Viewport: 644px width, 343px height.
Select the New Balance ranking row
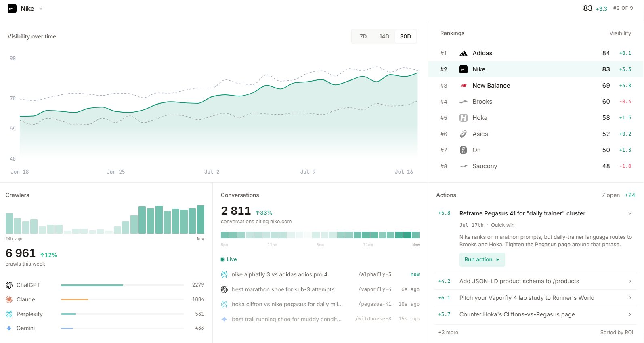pos(536,86)
